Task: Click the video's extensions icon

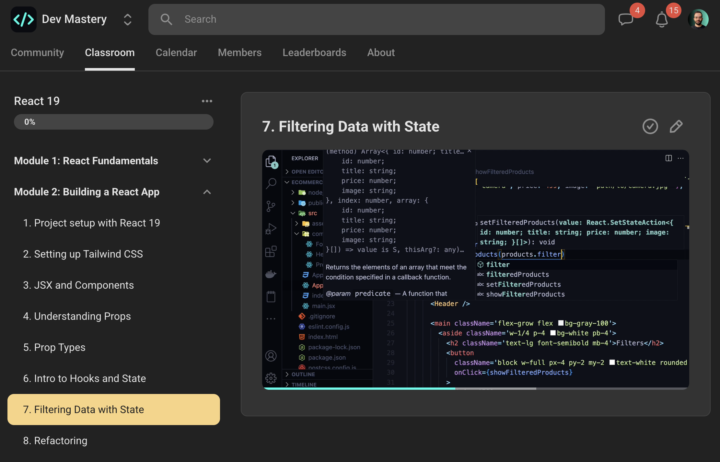Action: tap(271, 251)
